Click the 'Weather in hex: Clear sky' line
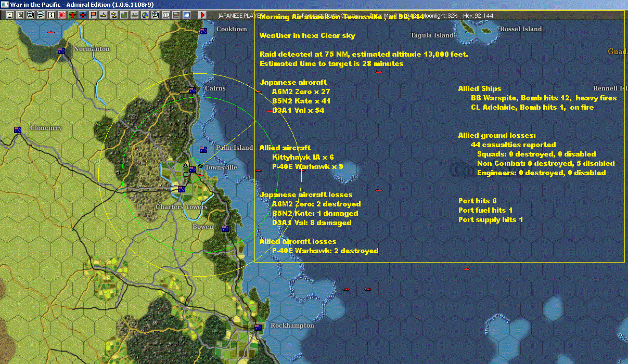 [x=307, y=35]
